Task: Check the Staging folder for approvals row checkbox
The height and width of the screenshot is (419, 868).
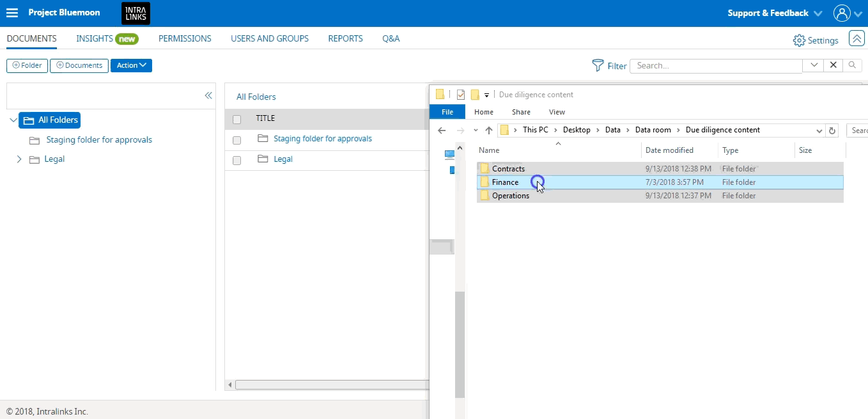Action: coord(237,140)
